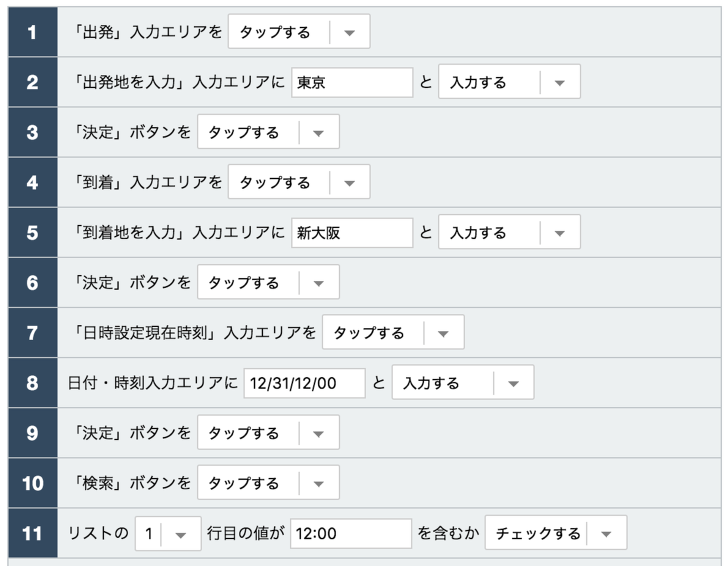Click the 東京 input field
728x566 pixels.
click(352, 81)
